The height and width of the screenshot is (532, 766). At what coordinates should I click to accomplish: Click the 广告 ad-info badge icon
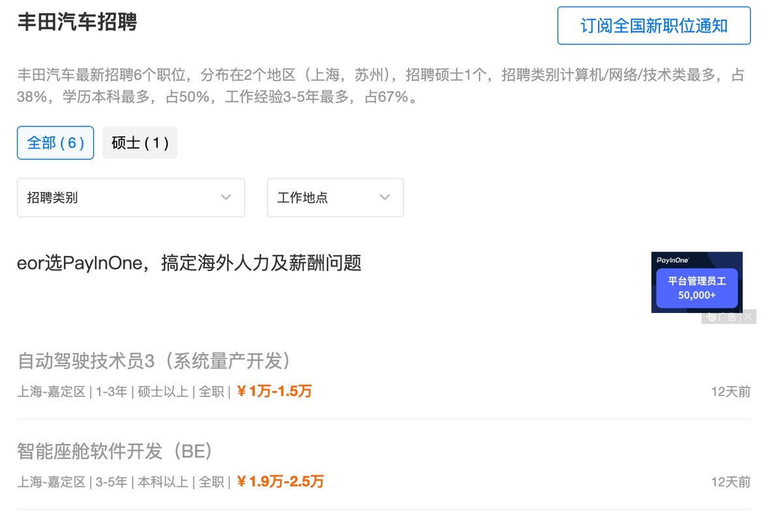(x=722, y=317)
